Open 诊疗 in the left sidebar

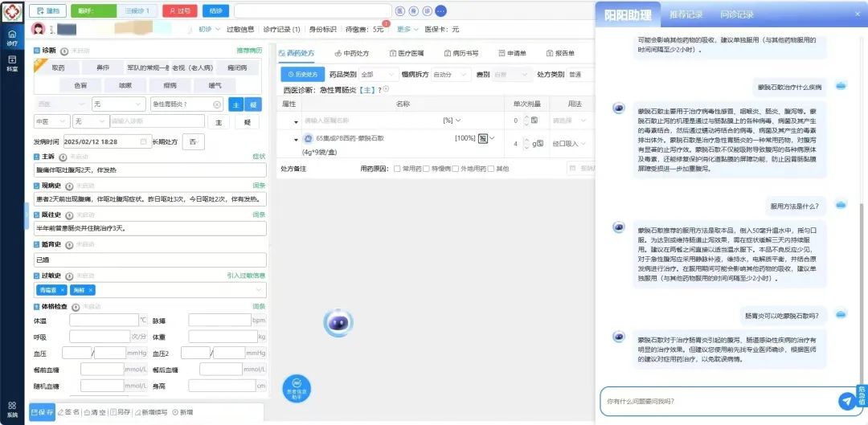[x=12, y=38]
